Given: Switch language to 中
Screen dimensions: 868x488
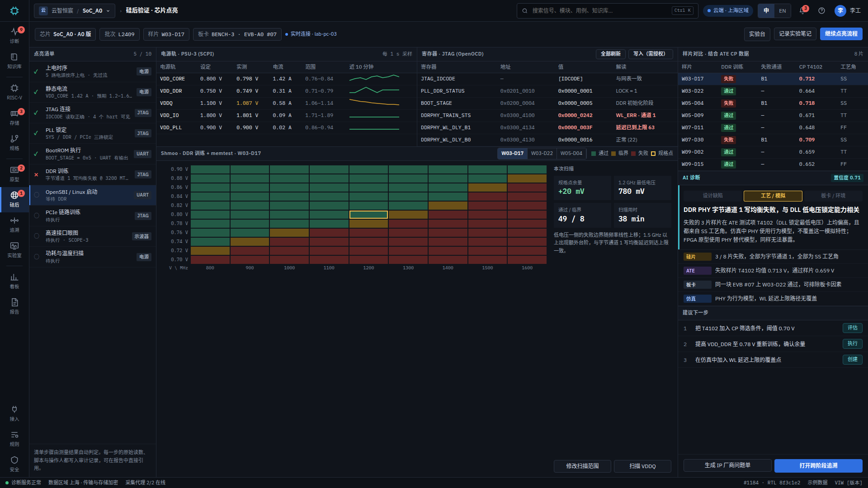Looking at the screenshot, I should [766, 10].
